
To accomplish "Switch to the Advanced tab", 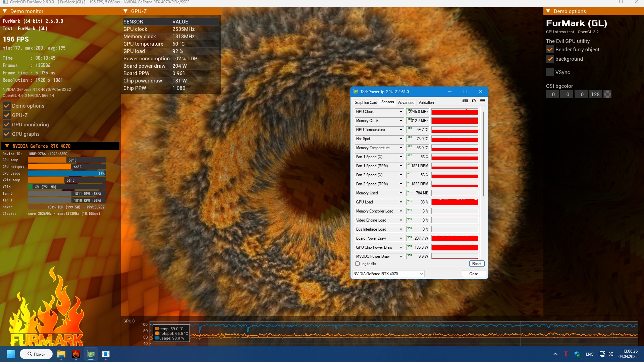I will click(406, 103).
